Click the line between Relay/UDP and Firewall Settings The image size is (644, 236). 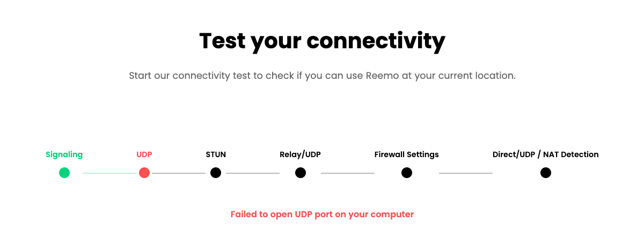(348, 173)
